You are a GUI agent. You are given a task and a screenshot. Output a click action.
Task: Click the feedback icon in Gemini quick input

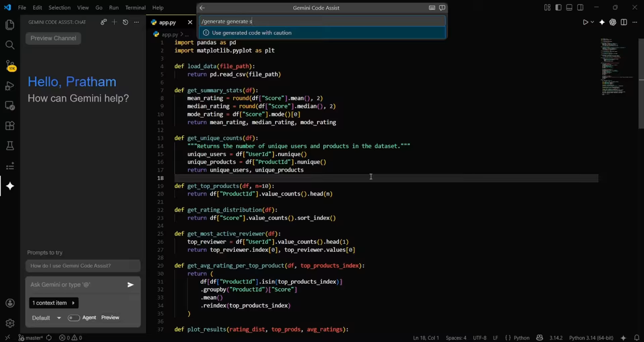[442, 8]
